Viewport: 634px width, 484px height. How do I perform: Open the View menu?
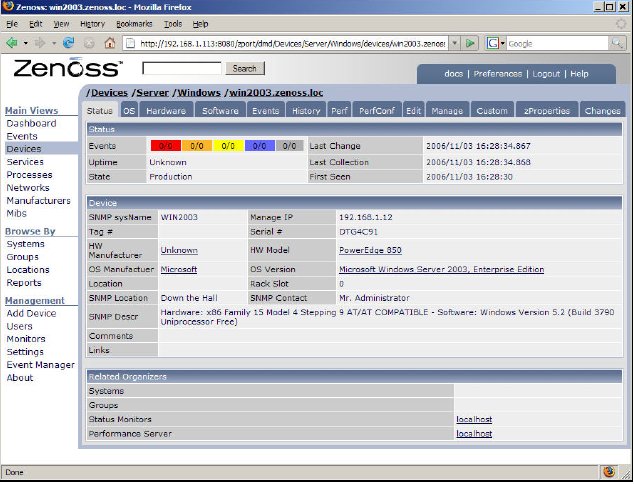pyautogui.click(x=61, y=24)
